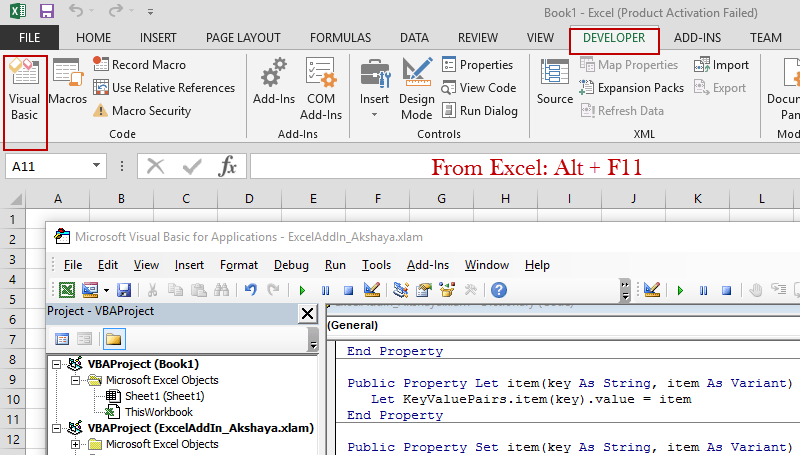This screenshot has width=800, height=455.
Task: Click View Microsoft Excel icon in VBA toolbar
Action: click(67, 290)
